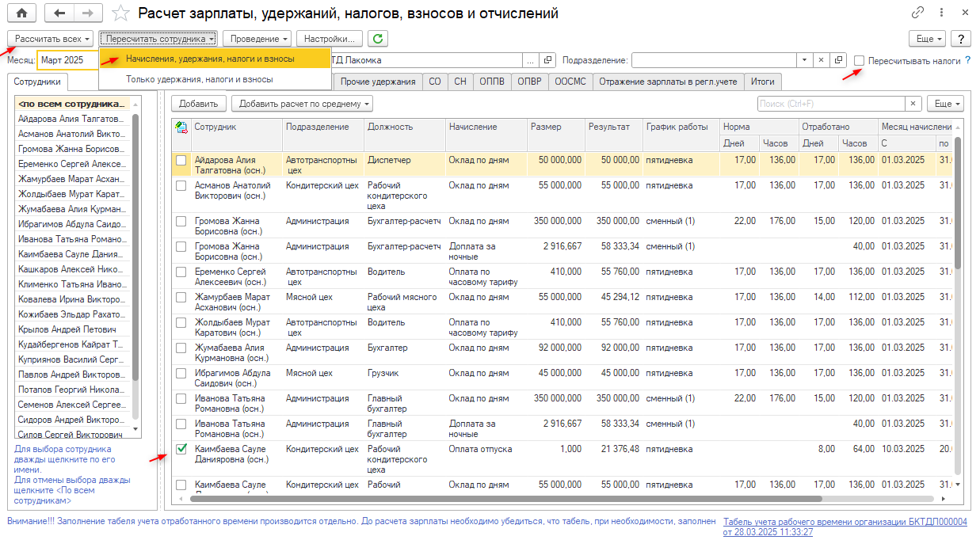Viewport: 980px width, 540px height.
Task: Open organization field's open-form icon
Action: (547, 60)
